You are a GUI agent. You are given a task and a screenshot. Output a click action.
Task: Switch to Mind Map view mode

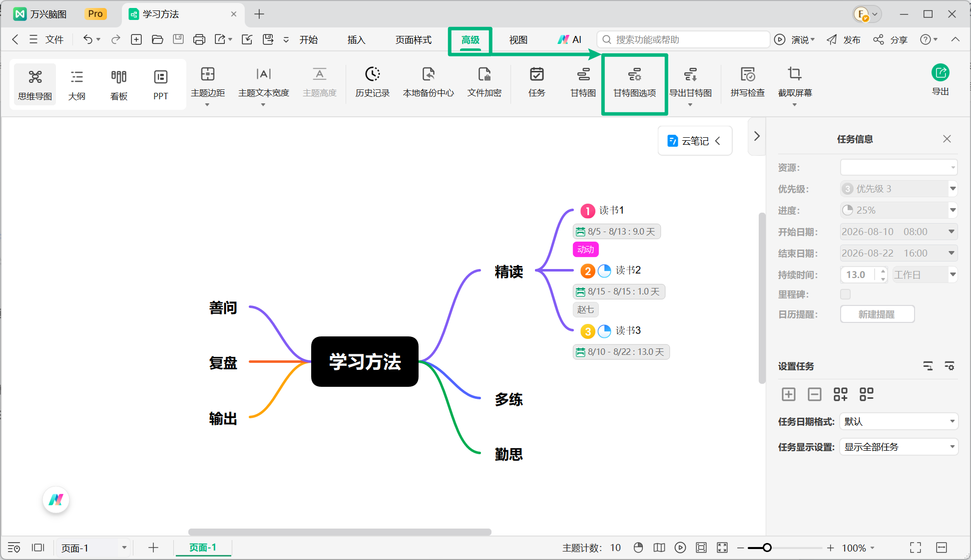point(35,84)
